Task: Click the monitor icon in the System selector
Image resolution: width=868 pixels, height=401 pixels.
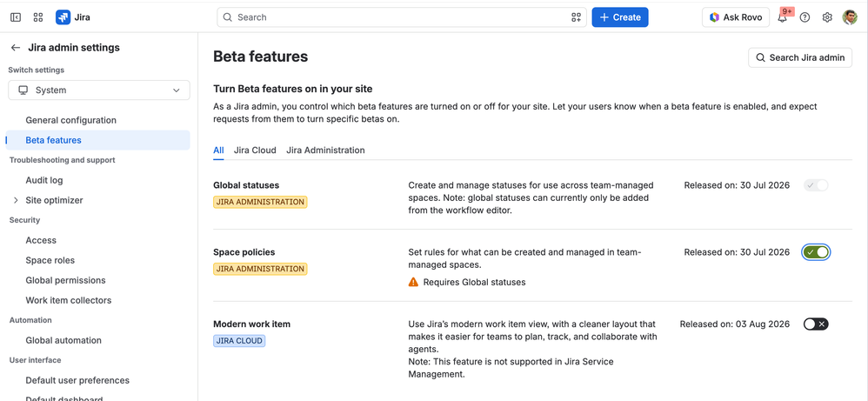Action: point(23,90)
